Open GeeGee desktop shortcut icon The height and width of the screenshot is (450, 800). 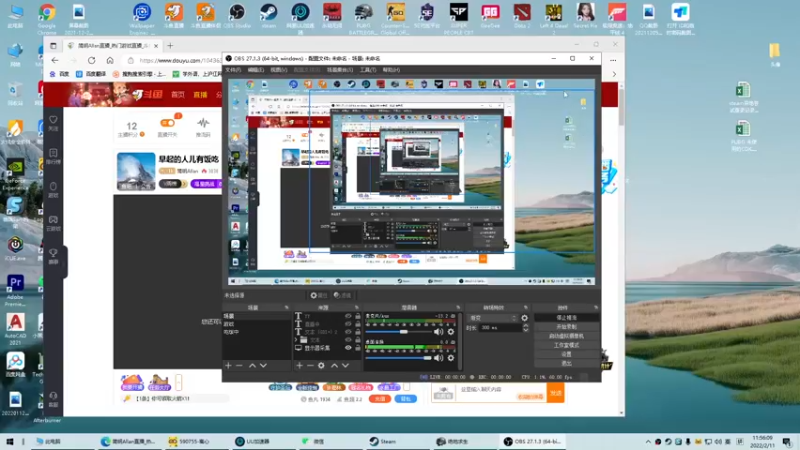pyautogui.click(x=490, y=15)
